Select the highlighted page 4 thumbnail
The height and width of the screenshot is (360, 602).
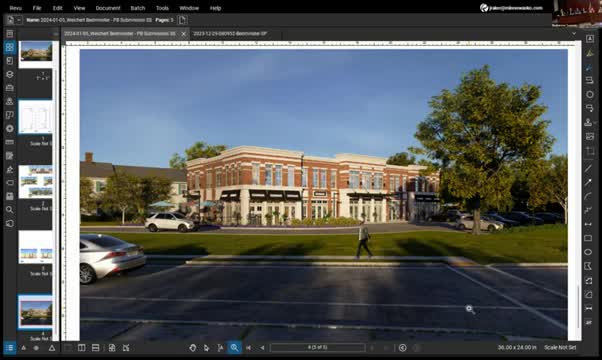(35, 312)
